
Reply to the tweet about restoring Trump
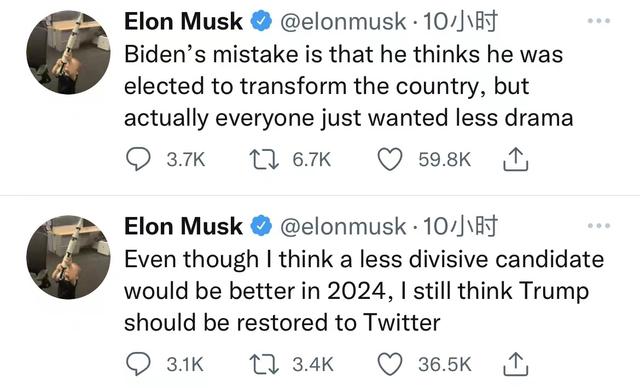coord(138,364)
